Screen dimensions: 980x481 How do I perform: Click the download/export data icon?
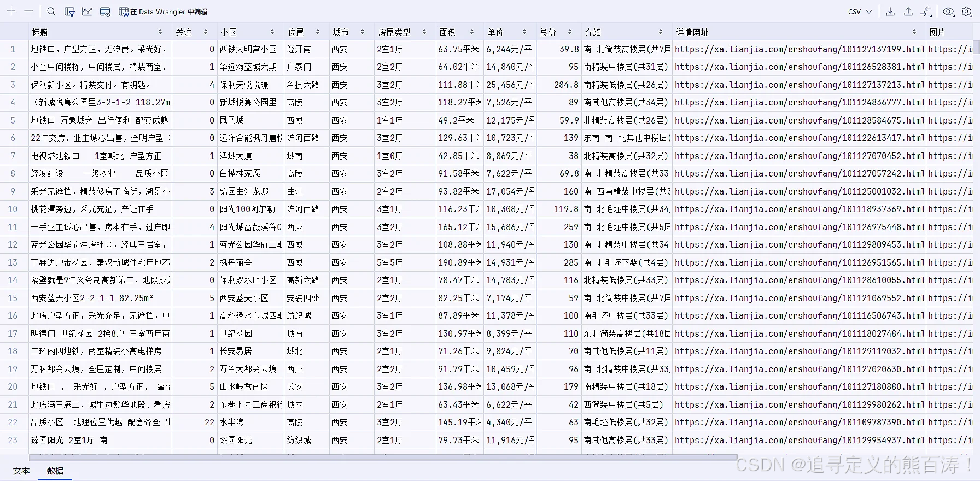pos(890,11)
